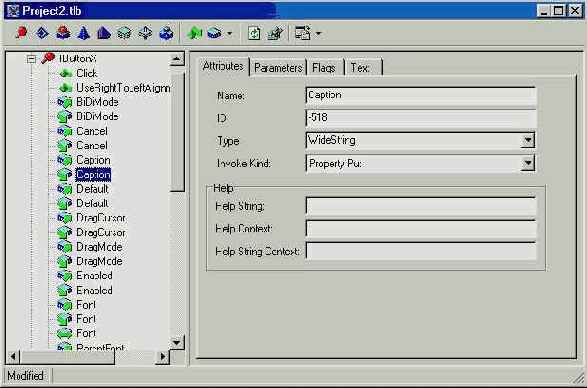This screenshot has height=388, width=587.
Task: Click into the Help String field
Action: point(421,206)
